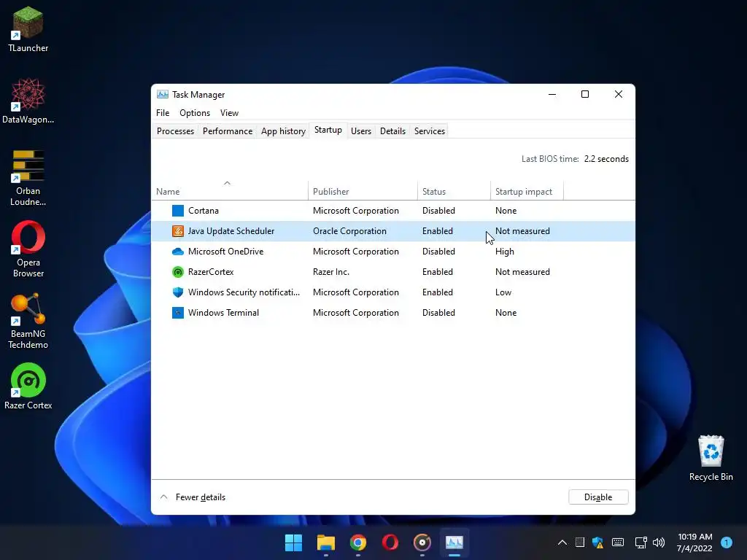Click the disc-shaped app icon in the taskbar
Viewport: 747px width, 560px height.
pos(422,542)
